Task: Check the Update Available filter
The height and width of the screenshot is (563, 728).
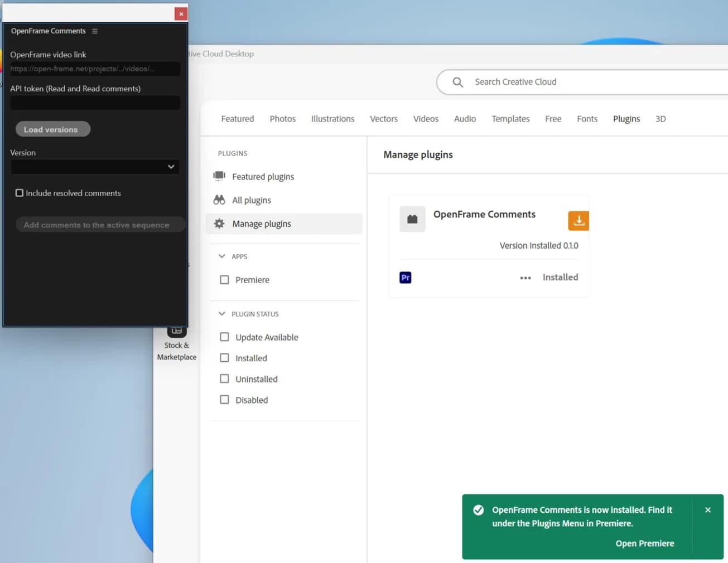Action: [x=224, y=337]
